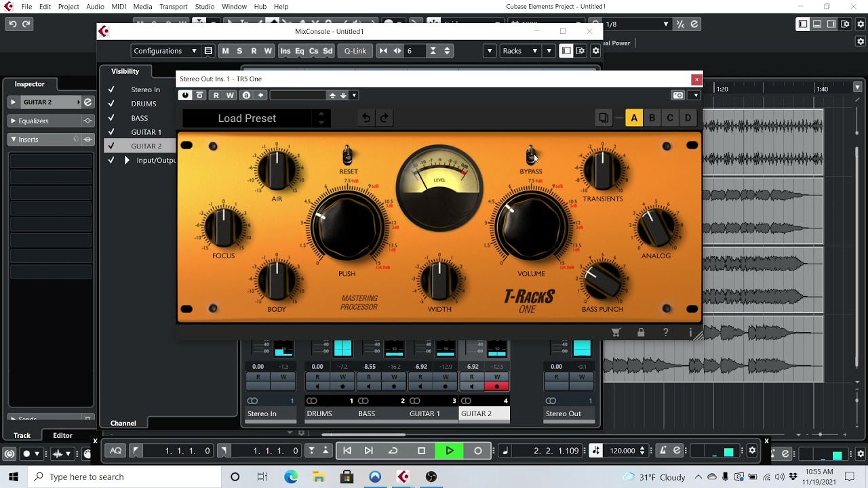Toggle Ins bypass in MixConsole toolbar

point(285,51)
